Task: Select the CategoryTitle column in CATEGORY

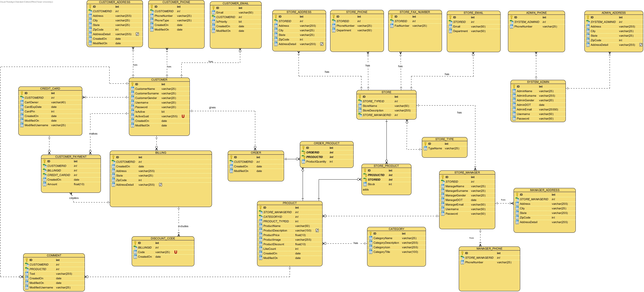Action: pos(396,252)
